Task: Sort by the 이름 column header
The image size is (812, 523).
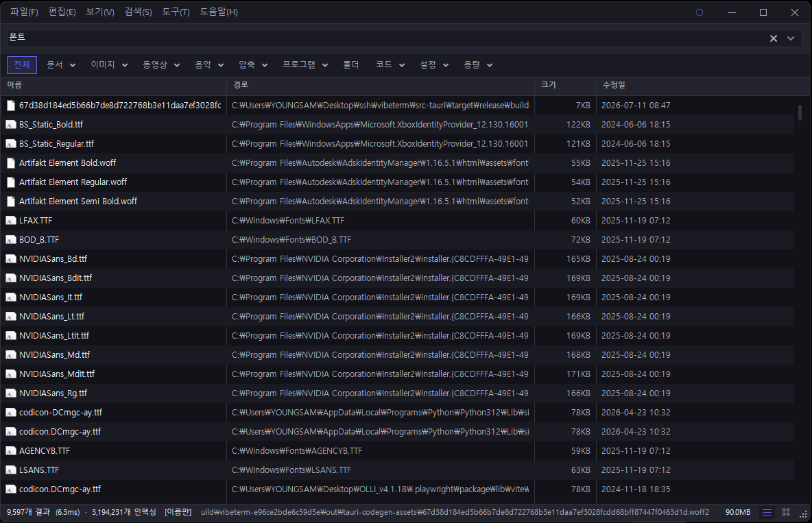Action: click(x=113, y=85)
